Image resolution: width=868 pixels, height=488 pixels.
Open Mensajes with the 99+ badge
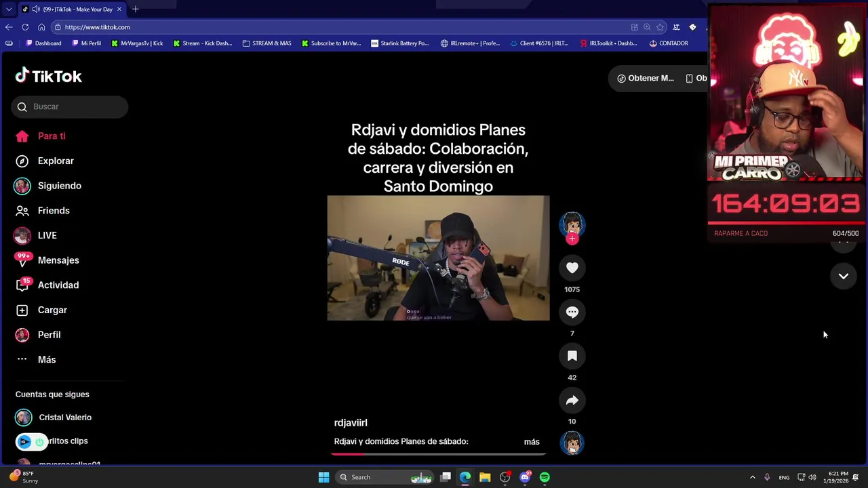(x=47, y=260)
